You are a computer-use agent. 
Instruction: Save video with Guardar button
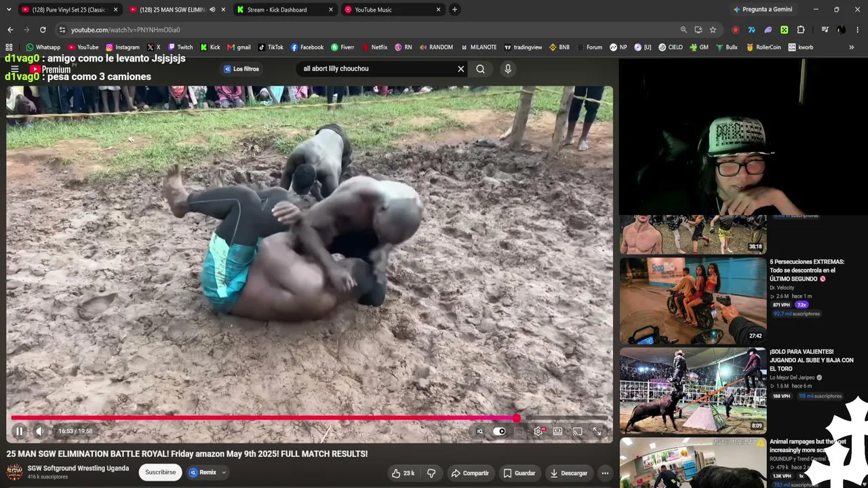tap(519, 473)
